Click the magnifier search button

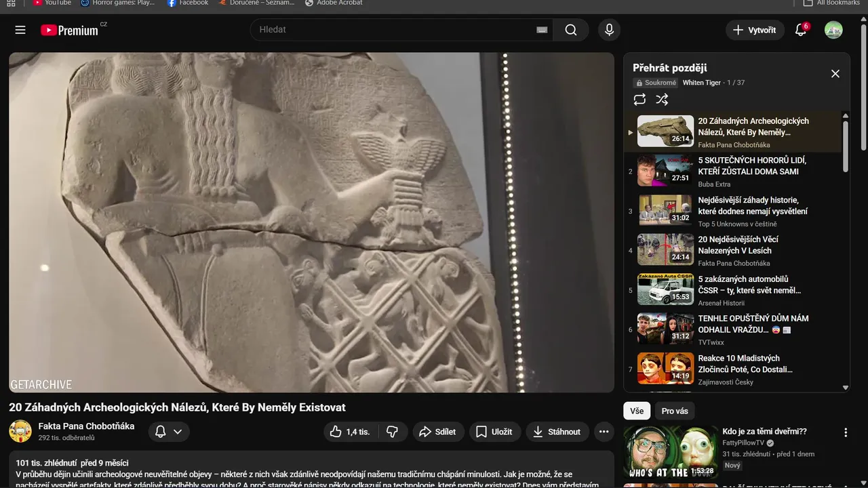(x=571, y=30)
